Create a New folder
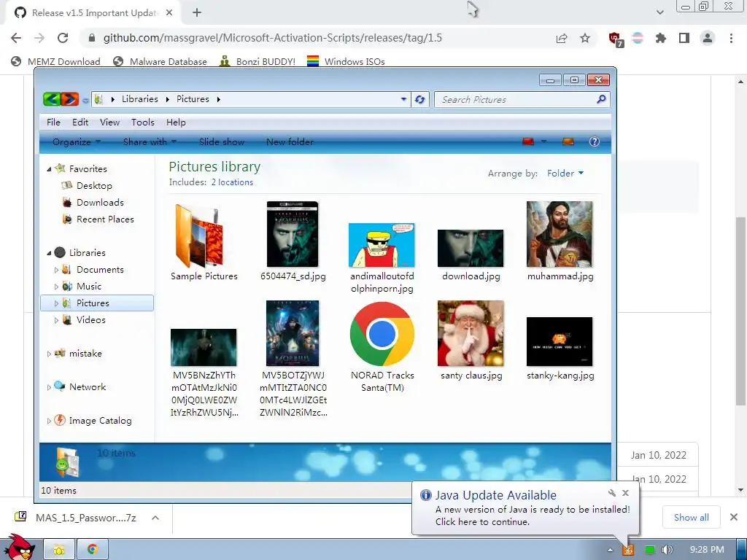 (x=290, y=142)
